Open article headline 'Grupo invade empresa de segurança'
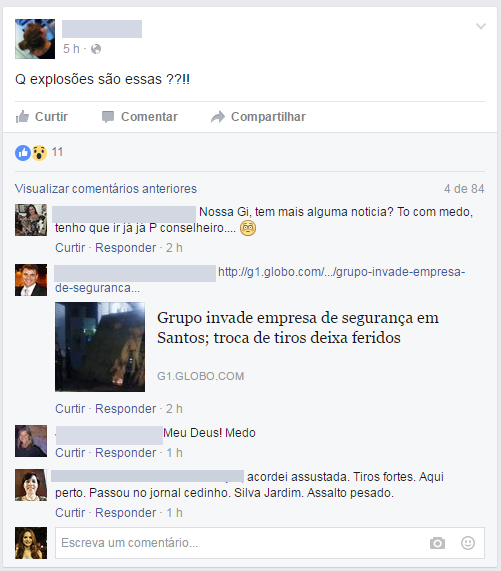Screen dimensions: 501x571 (298, 327)
